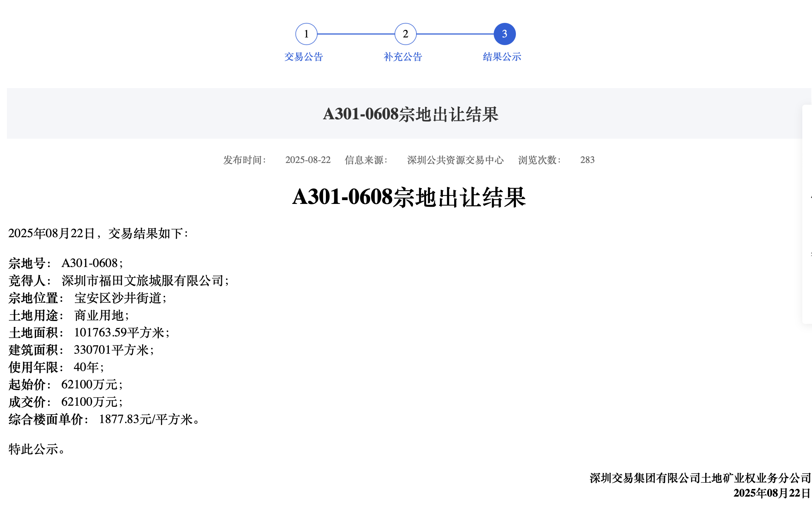812x507 pixels.
Task: Open the 补充公告 tab label
Action: [x=403, y=57]
